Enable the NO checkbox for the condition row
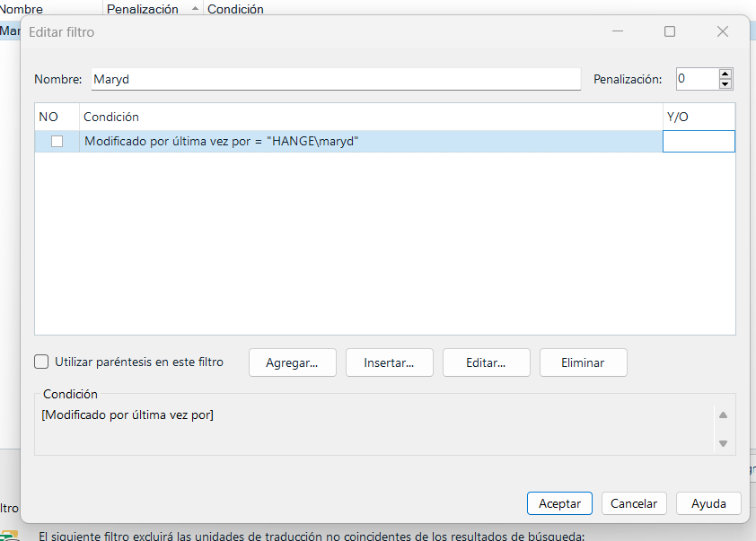This screenshot has width=756, height=541. pos(57,141)
